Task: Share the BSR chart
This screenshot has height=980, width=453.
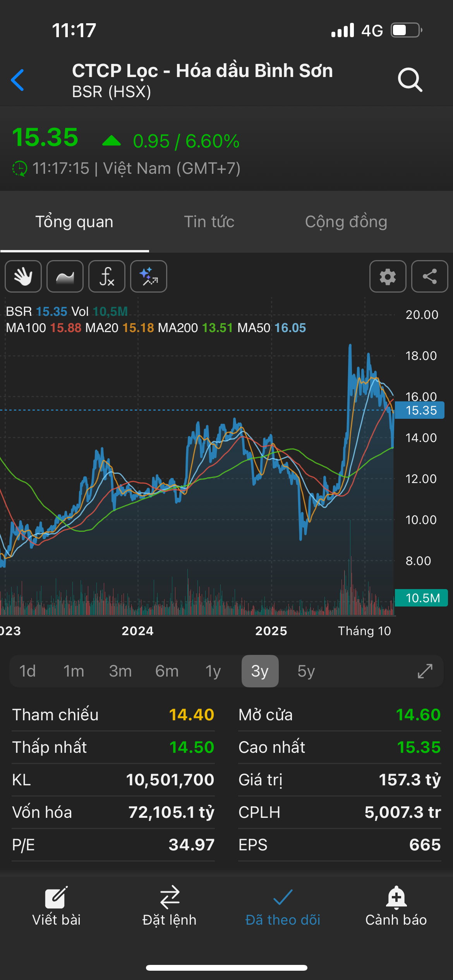Action: (x=429, y=276)
